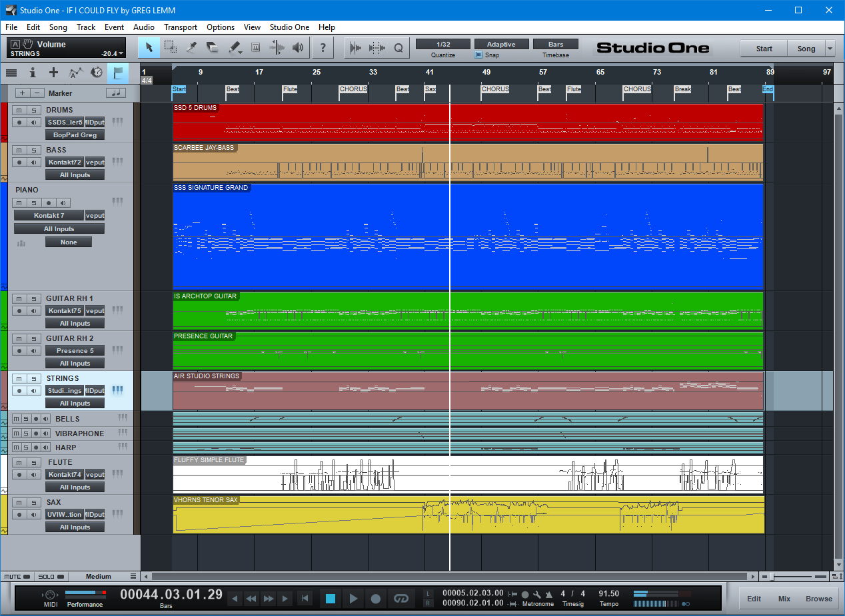This screenshot has height=616, width=845.
Task: Open the Studio One menu
Action: click(x=289, y=27)
